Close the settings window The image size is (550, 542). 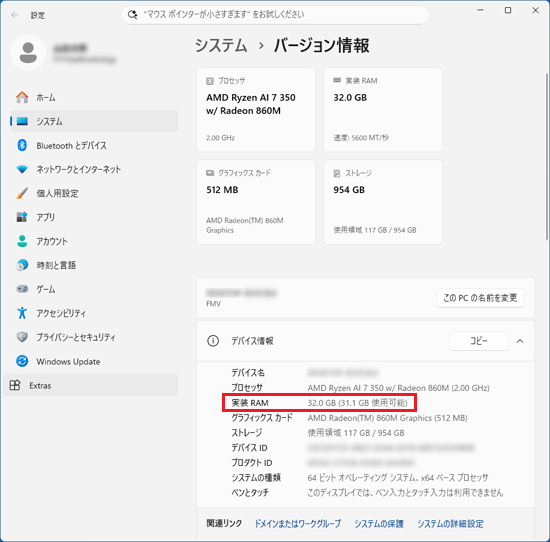(x=535, y=11)
